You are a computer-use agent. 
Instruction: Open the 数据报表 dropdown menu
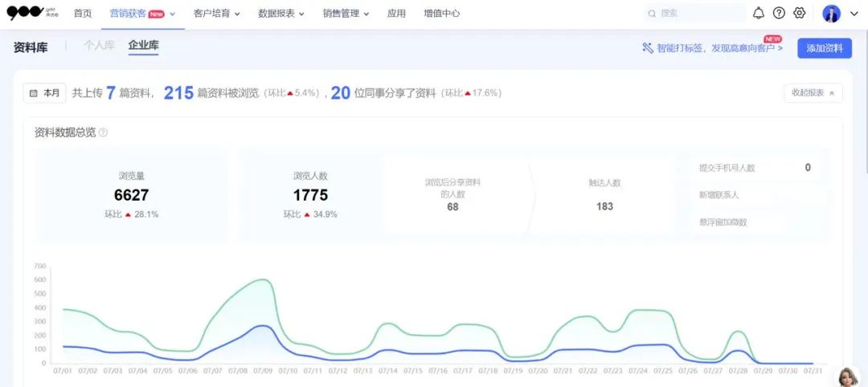(281, 14)
